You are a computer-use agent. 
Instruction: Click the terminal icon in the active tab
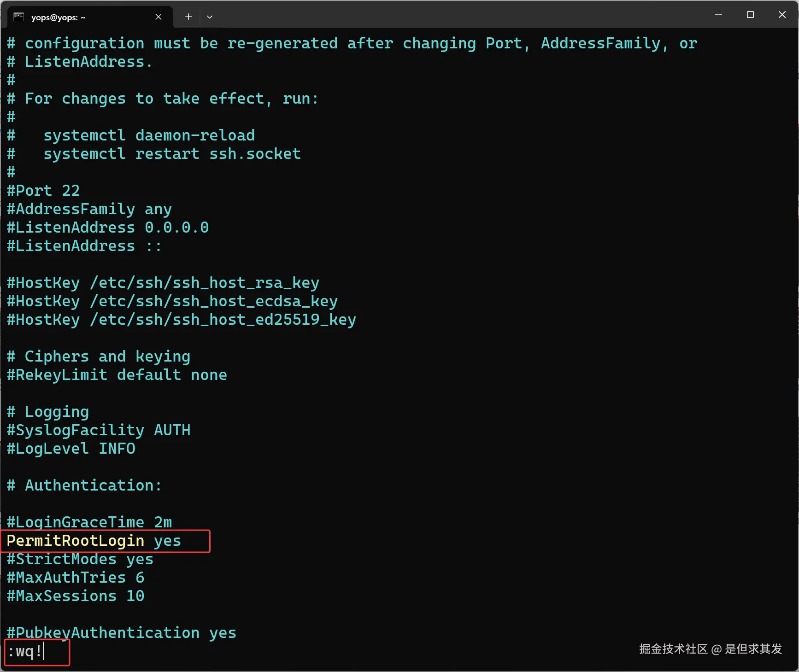(x=18, y=17)
